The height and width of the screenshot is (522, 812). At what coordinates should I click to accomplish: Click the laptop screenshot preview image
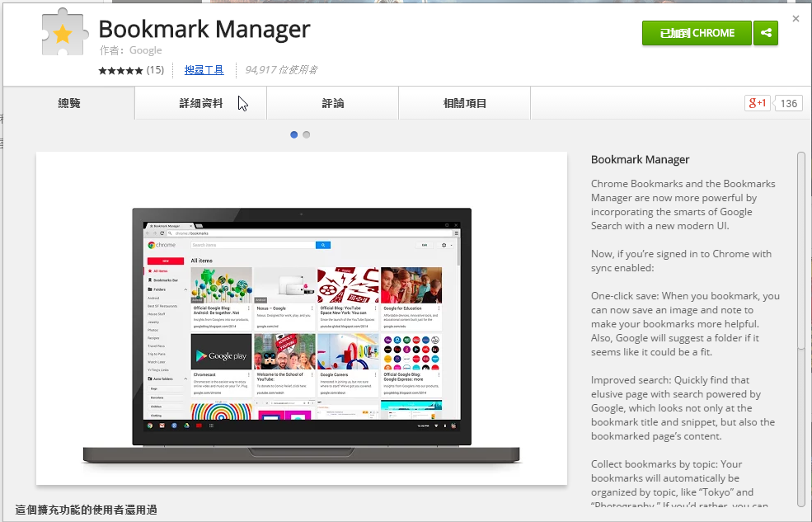(x=302, y=318)
